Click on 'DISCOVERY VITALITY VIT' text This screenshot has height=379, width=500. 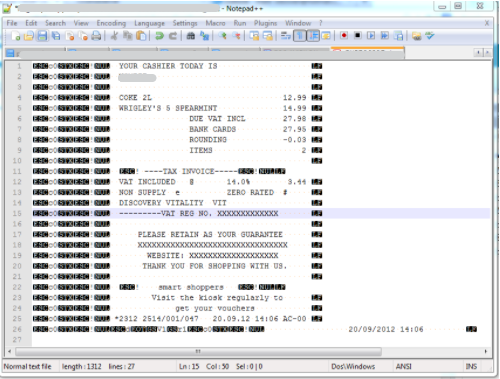tap(173, 203)
